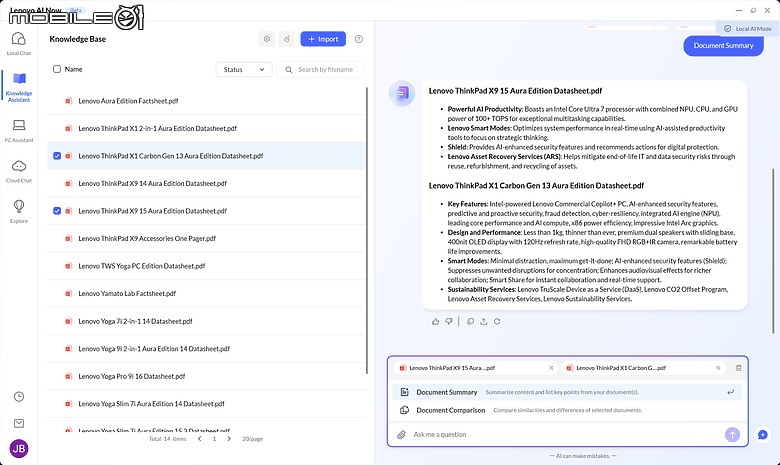Viewport: 780px width, 465px height.
Task: Select Lenovo Aura Edition Factsheet.pdf
Action: (206, 101)
